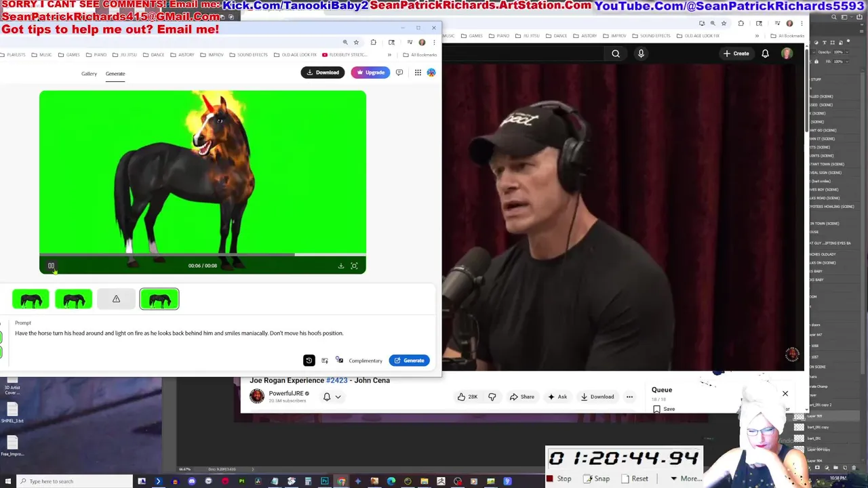Open the OLD AGE LOOK FIX bookmark folder
The height and width of the screenshot is (488, 868).
(x=296, y=55)
